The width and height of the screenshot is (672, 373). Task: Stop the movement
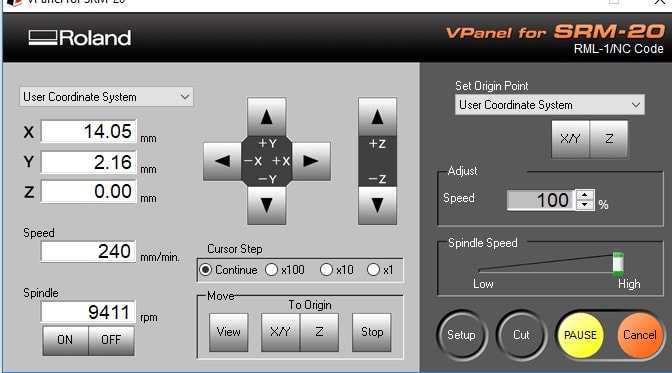(372, 332)
